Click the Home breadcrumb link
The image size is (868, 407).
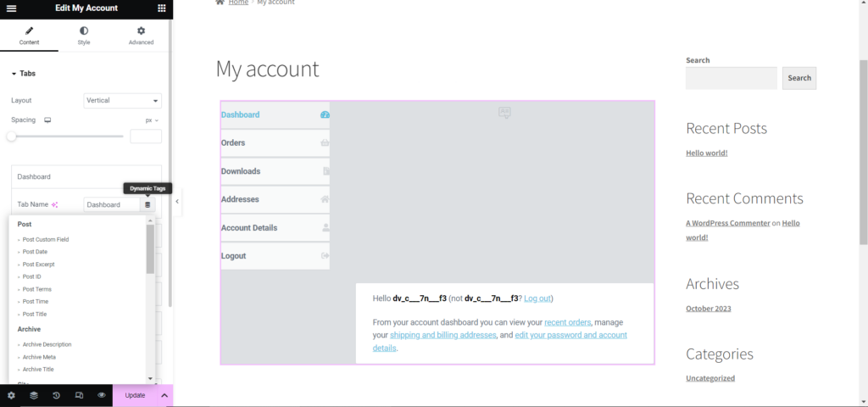pos(238,3)
